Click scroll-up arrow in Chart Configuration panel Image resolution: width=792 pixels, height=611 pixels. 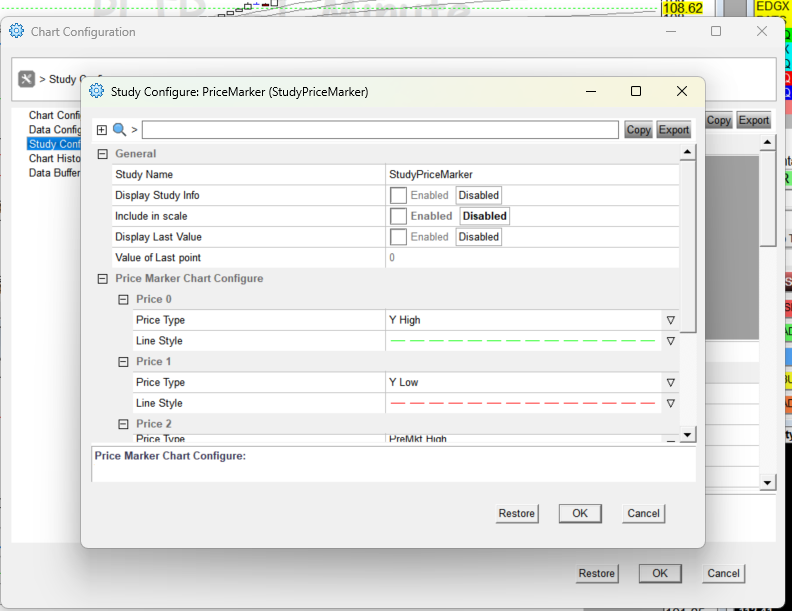(767, 142)
